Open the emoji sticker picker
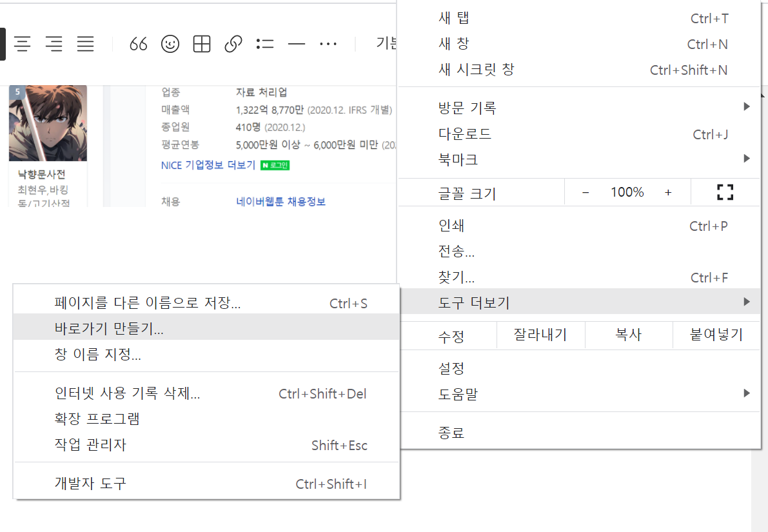Viewport: 768px width, 532px height. click(170, 44)
